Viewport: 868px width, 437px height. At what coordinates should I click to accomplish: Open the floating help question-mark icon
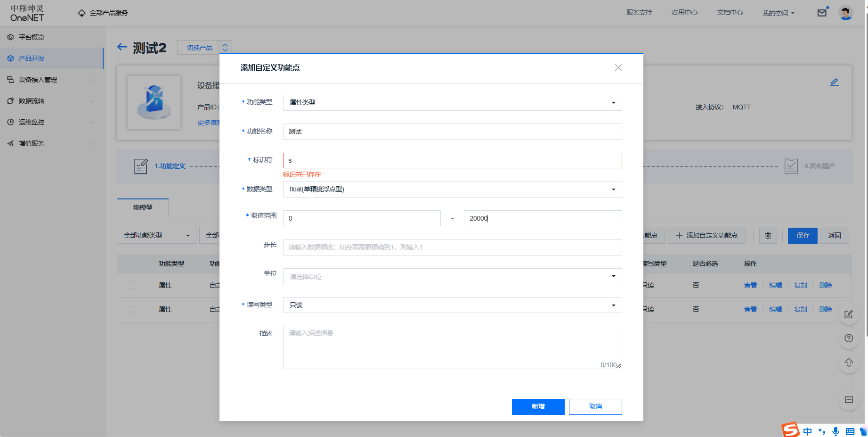849,338
